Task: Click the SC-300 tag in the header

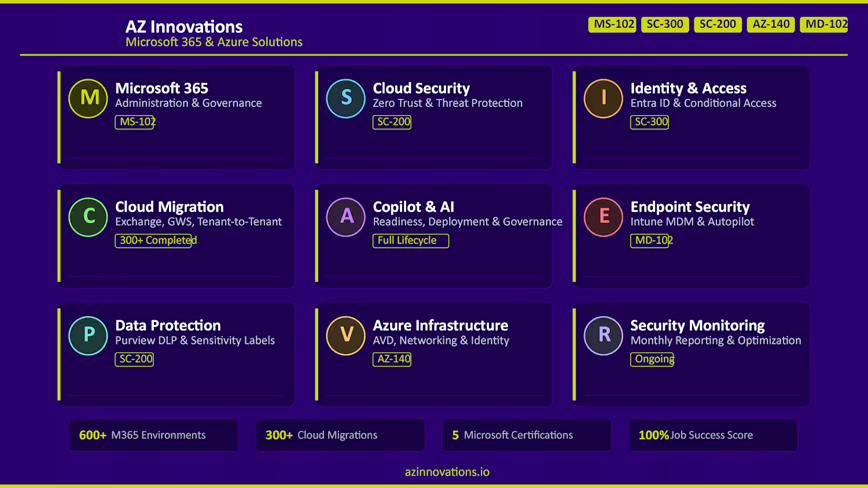Action: (x=665, y=24)
